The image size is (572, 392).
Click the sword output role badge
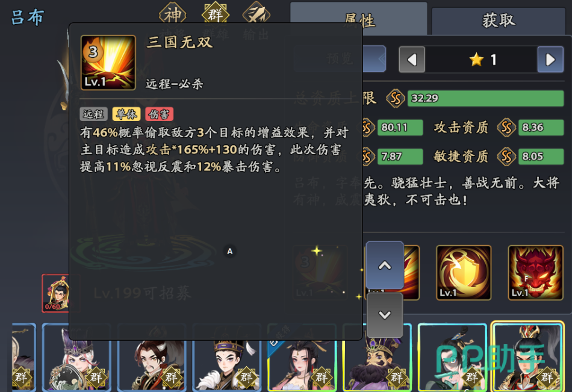click(x=256, y=14)
